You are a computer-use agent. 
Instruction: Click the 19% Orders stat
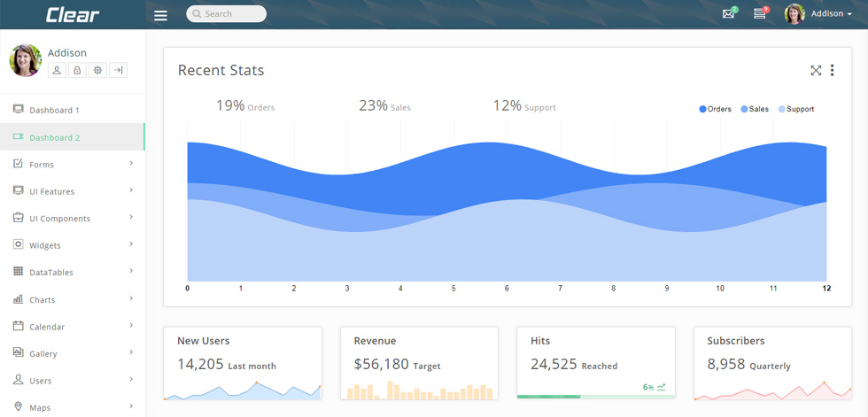[245, 105]
